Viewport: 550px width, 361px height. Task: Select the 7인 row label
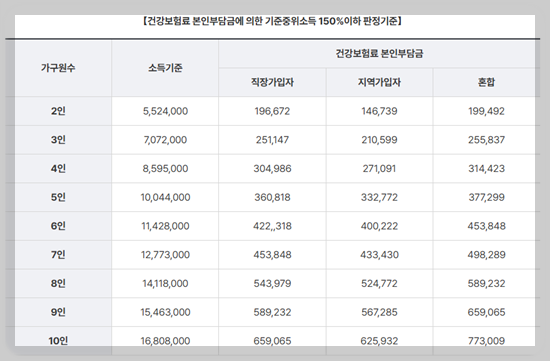pos(58,255)
